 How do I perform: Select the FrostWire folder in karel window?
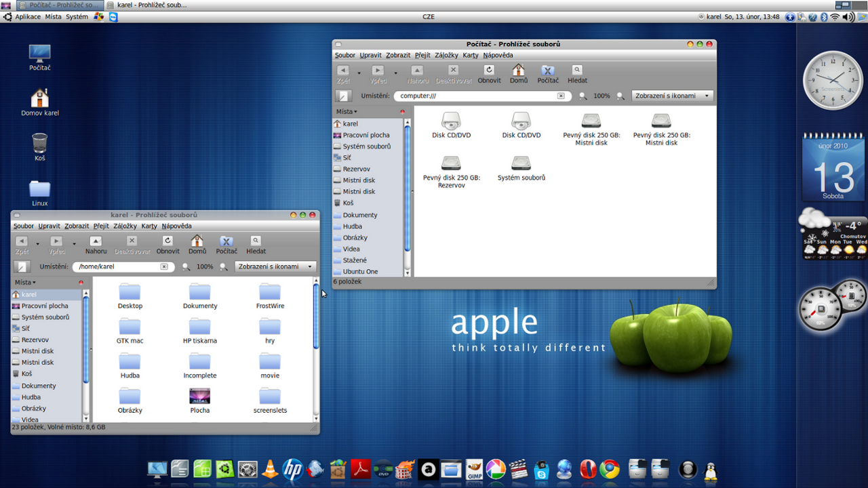[x=270, y=297]
